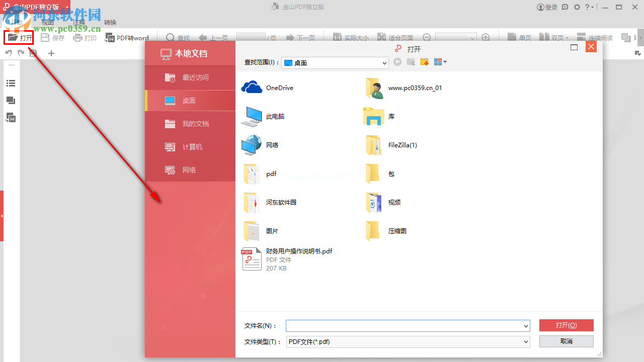Go to previous page with 上一页 arrow
Screen dimensions: 644x362
point(203,38)
